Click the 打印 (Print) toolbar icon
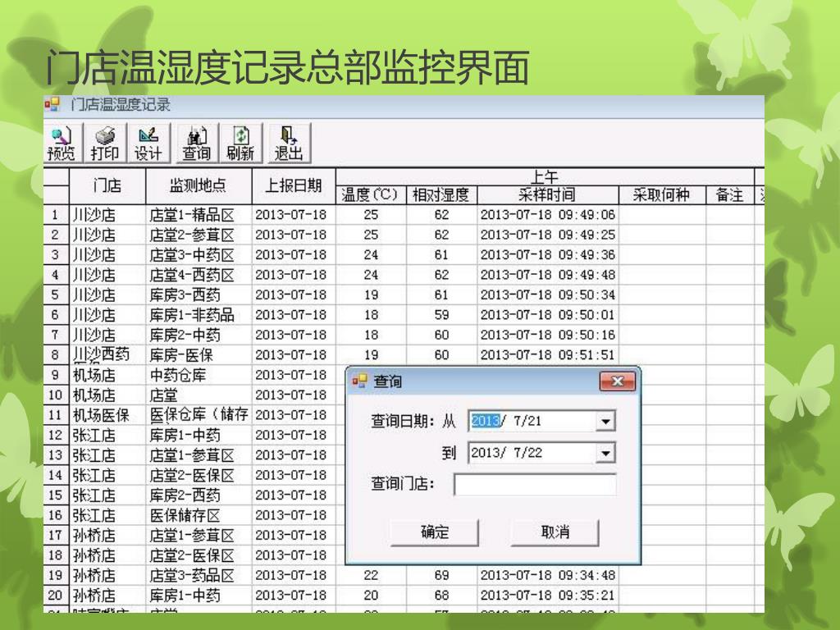 pos(105,143)
